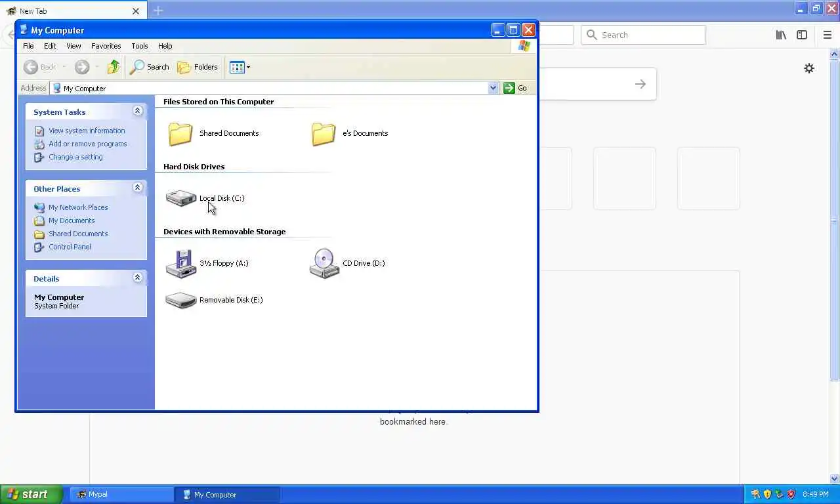Open the Forward history dropdown arrow

point(96,67)
